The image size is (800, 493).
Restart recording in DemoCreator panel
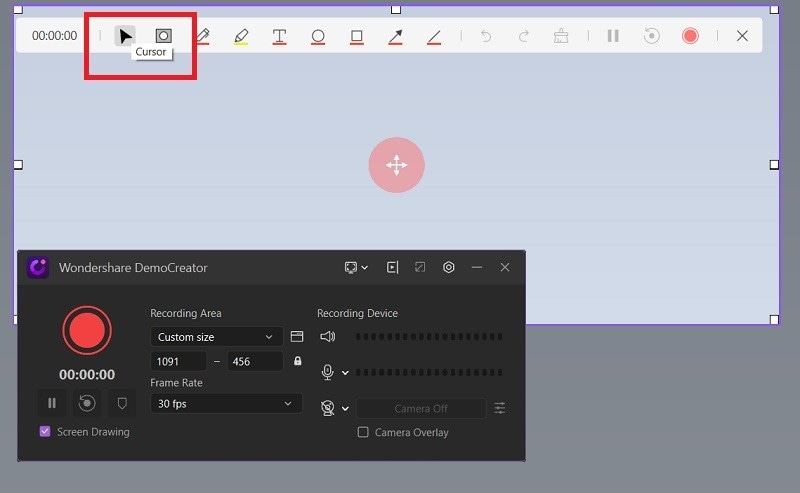tap(87, 403)
